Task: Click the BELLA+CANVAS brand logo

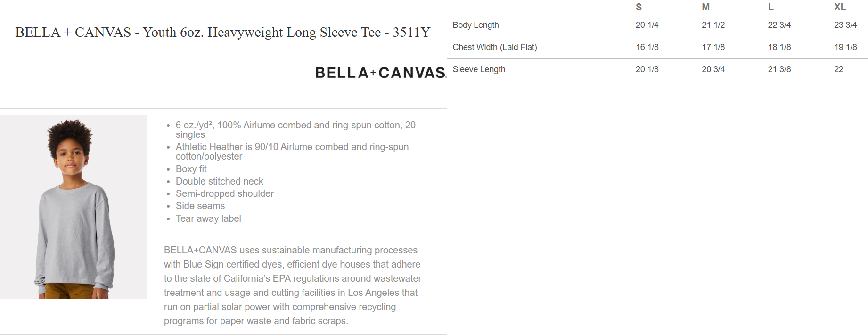Action: [380, 73]
